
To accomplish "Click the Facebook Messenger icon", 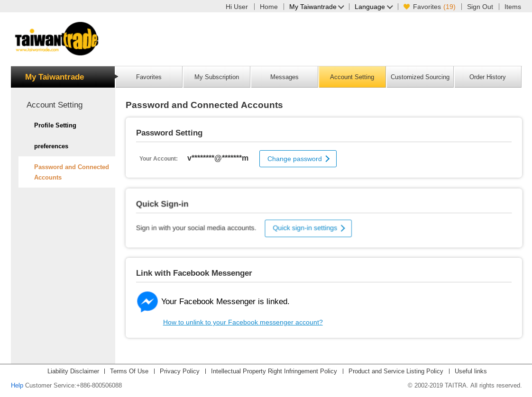I will (x=147, y=301).
